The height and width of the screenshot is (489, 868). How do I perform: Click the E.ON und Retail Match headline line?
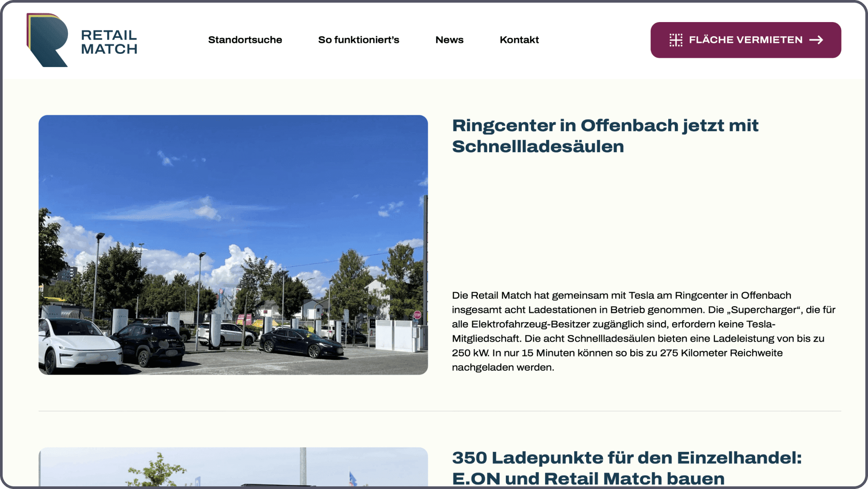click(x=588, y=478)
